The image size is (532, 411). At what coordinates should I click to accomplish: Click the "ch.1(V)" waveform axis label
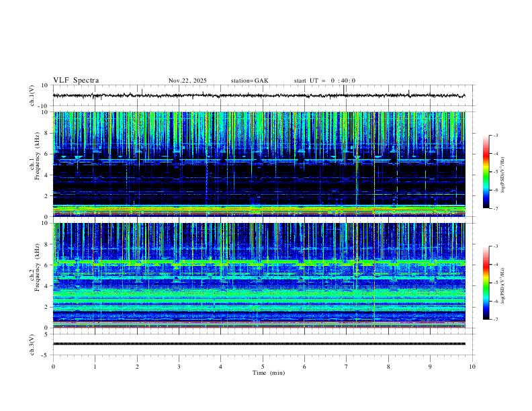[x=32, y=95]
